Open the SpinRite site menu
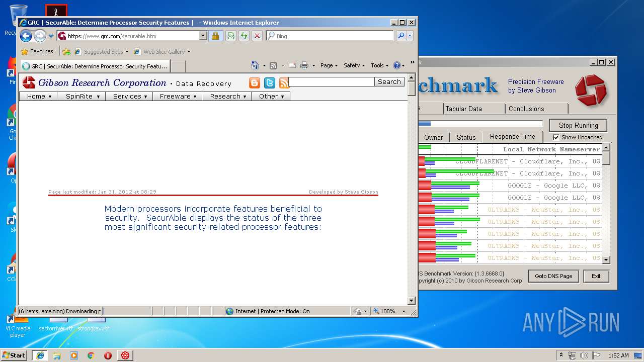 click(x=83, y=96)
